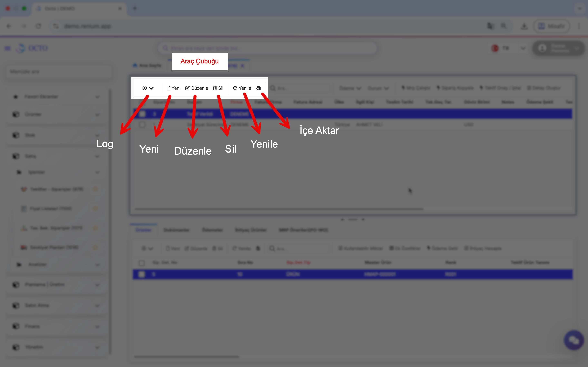Click the Sipariş Kopyala button

coord(455,88)
